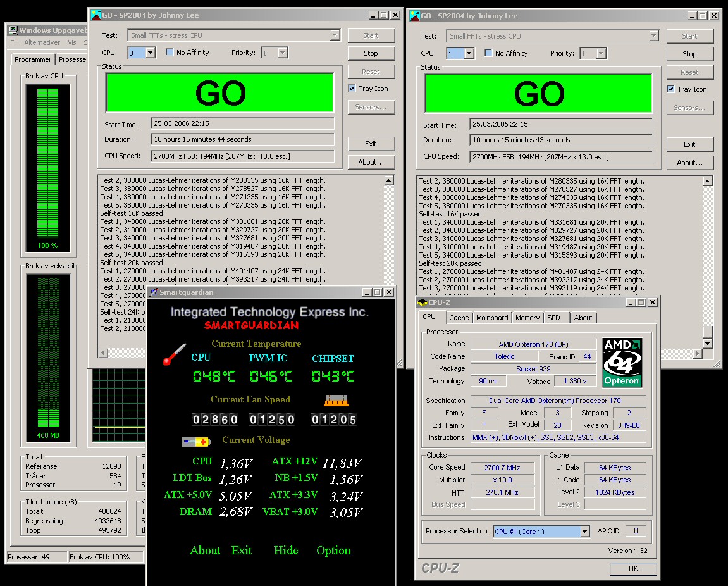The width and height of the screenshot is (728, 586).
Task: Switch to Memory tab in CPU-Z
Action: pos(527,318)
